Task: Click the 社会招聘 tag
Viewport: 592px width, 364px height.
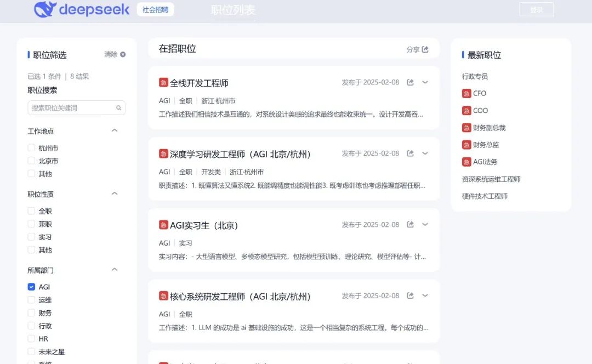Action: pos(155,9)
